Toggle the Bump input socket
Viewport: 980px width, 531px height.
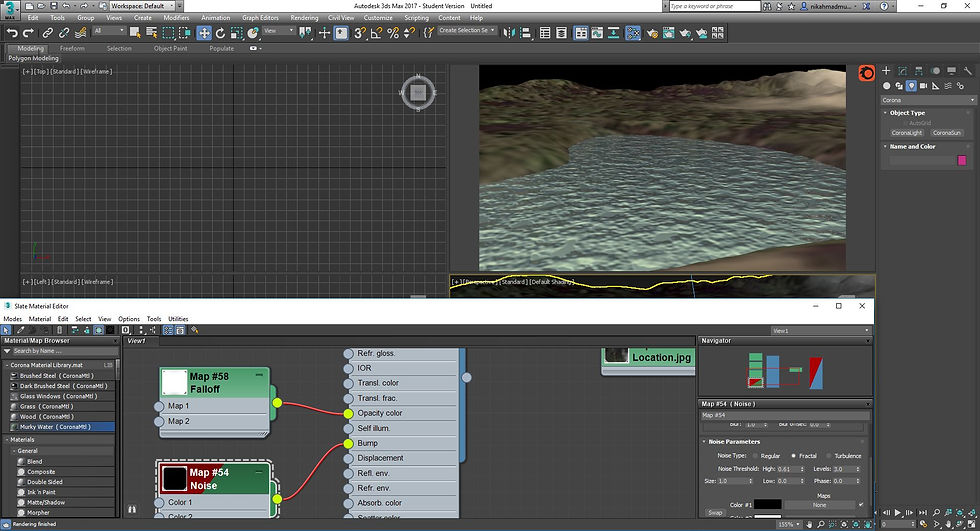348,444
